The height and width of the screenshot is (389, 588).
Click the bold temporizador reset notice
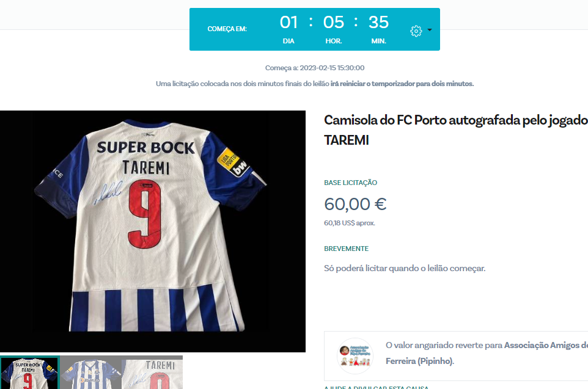pos(402,84)
